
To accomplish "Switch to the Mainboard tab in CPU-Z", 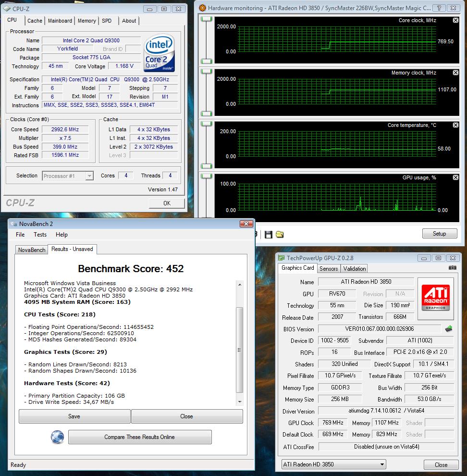I will click(x=60, y=21).
